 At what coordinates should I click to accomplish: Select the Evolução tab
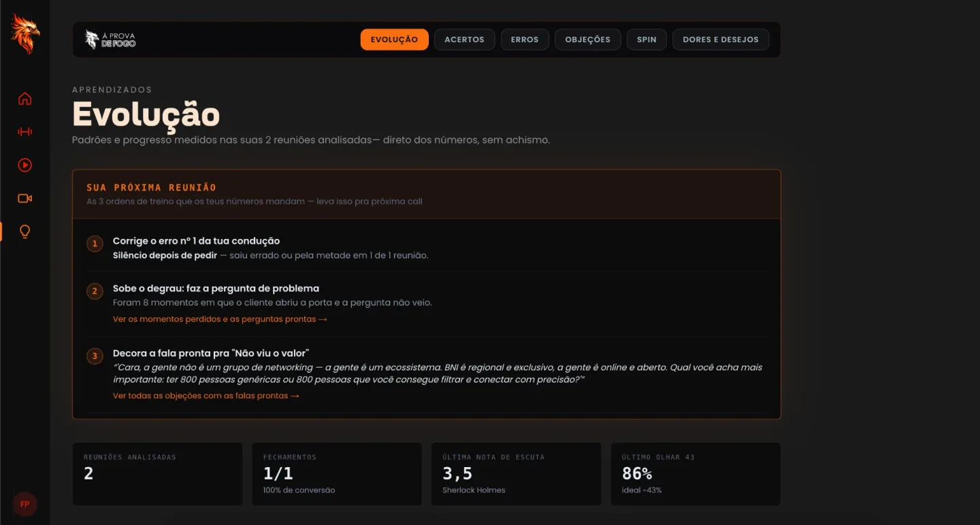click(x=394, y=39)
